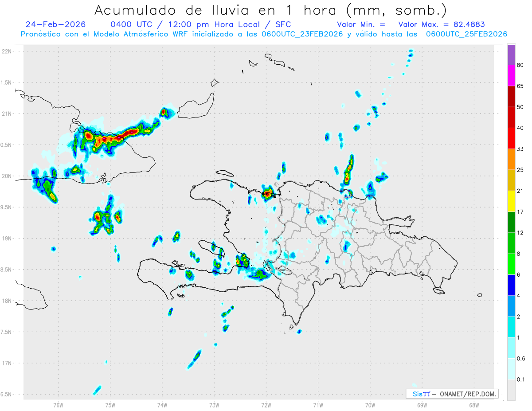This screenshot has width=532, height=411.
Task: Click the colorbar label '33'
Action: [520, 149]
